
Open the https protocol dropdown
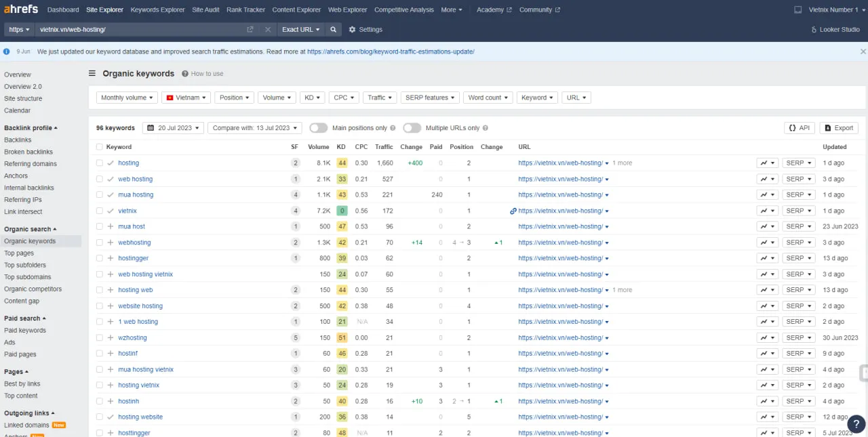coord(19,30)
